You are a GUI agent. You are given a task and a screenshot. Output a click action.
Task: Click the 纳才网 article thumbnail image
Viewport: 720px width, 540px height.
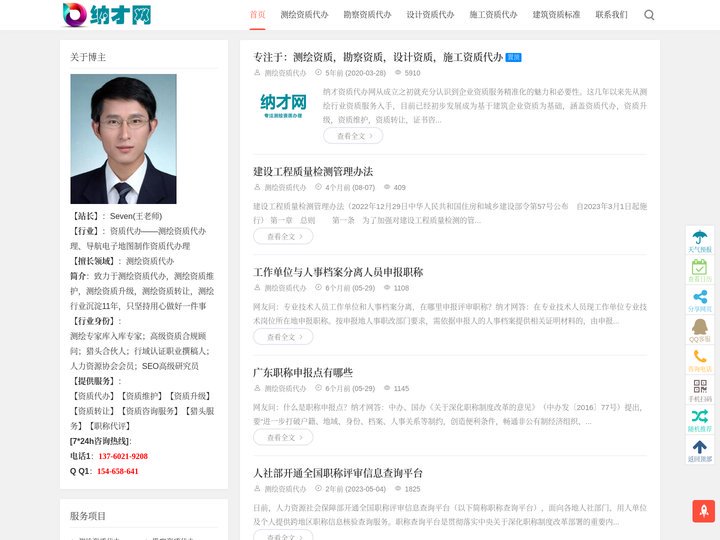pyautogui.click(x=283, y=105)
